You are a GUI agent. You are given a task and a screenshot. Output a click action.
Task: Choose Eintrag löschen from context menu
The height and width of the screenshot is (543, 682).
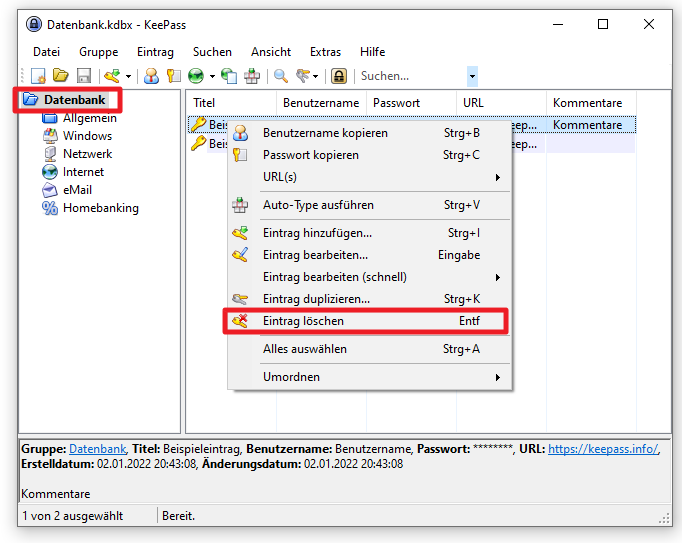(x=303, y=321)
